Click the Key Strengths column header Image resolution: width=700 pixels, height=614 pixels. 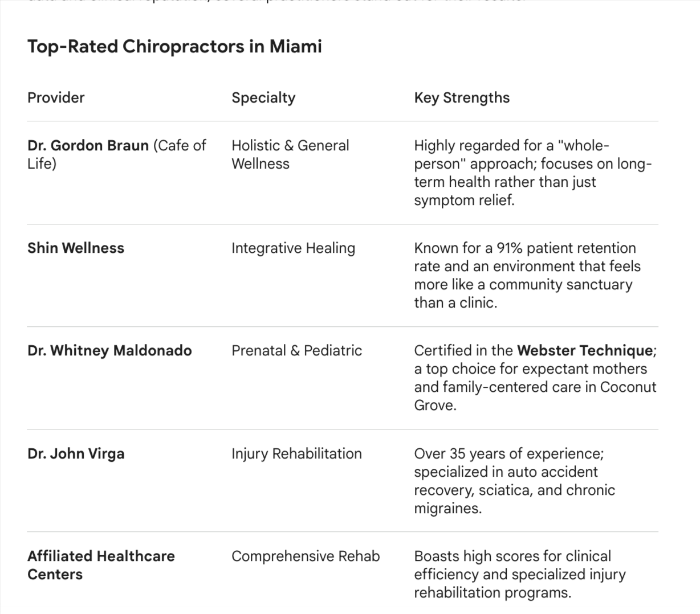[462, 97]
